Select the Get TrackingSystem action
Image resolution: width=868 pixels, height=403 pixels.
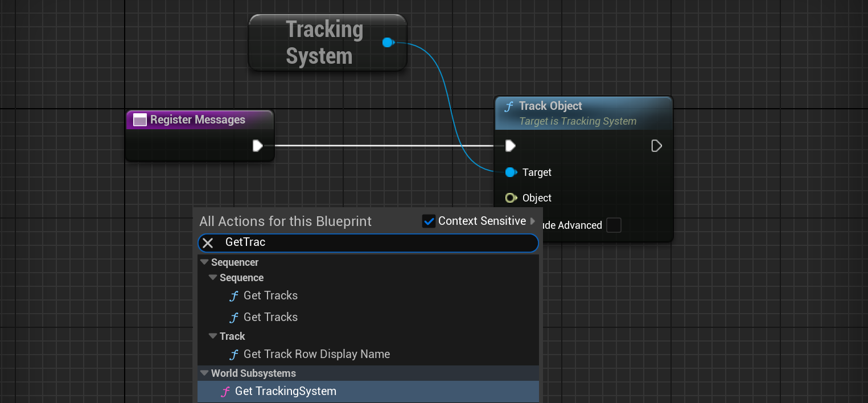click(x=285, y=392)
